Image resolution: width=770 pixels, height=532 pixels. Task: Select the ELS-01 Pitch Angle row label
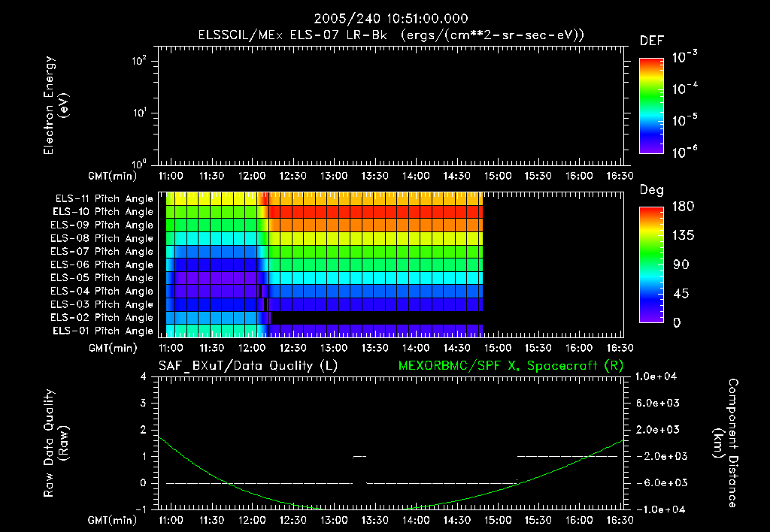tap(103, 331)
